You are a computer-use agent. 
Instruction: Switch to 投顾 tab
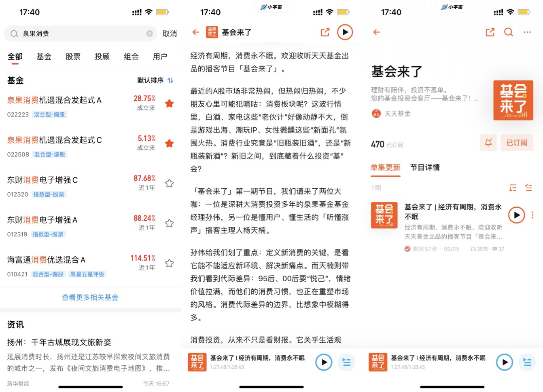point(102,57)
